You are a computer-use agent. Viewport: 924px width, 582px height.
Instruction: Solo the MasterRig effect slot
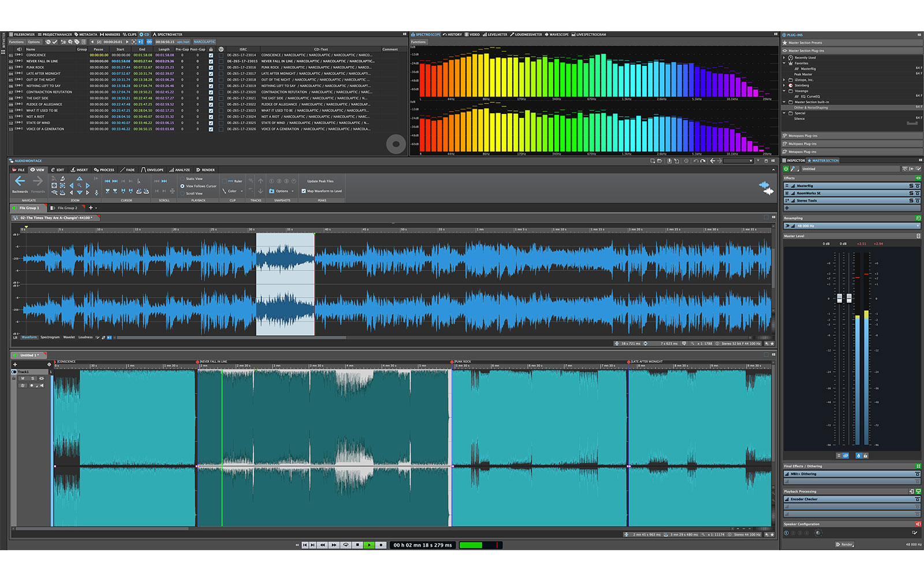[911, 186]
